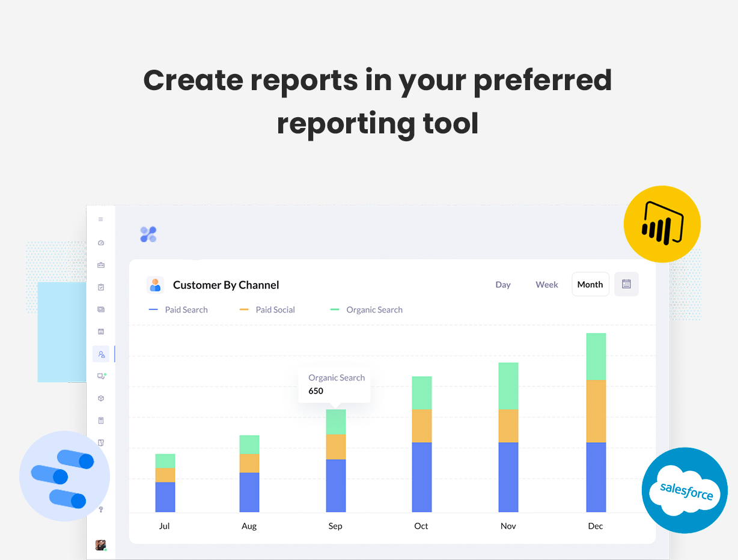Click the Organic Search 650 tooltip

click(x=335, y=385)
